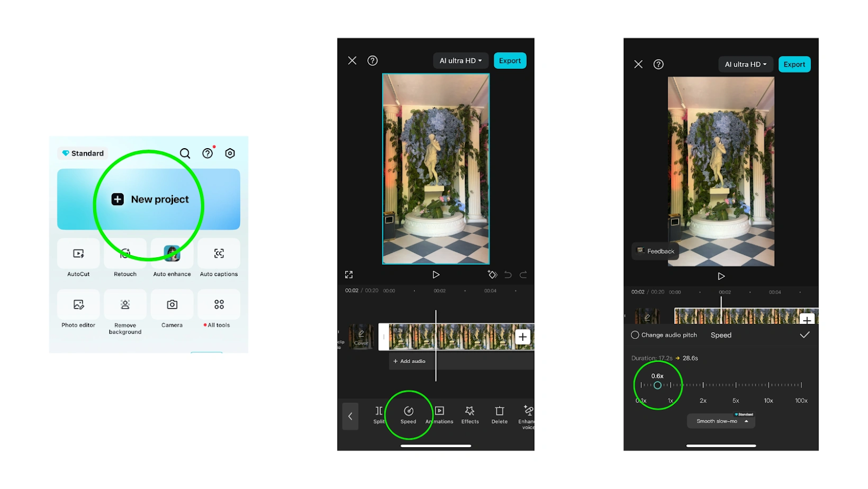Screen dimensions: 868x489
Task: Click the Standard plan badge
Action: [82, 154]
